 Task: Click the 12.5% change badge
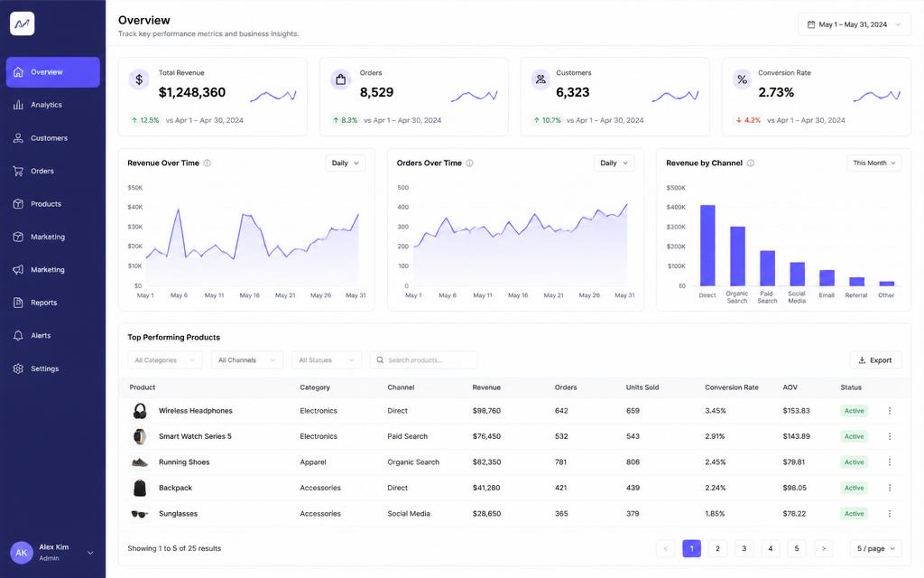145,120
